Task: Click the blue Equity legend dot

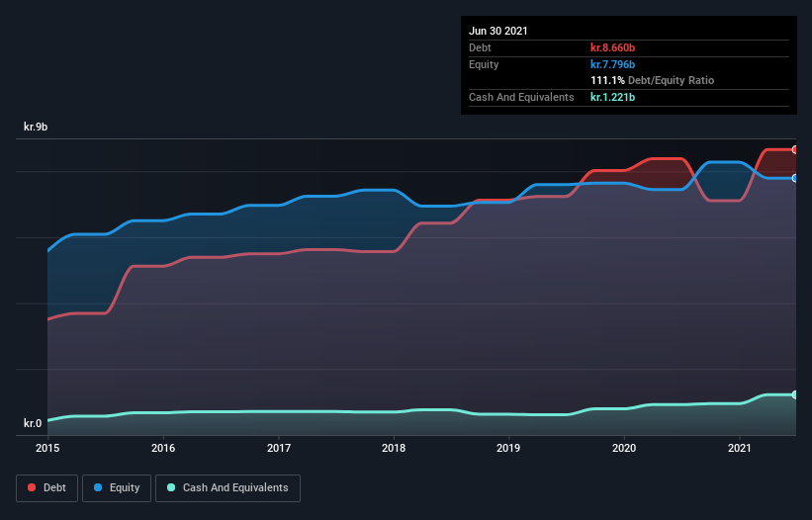Action: [x=98, y=487]
